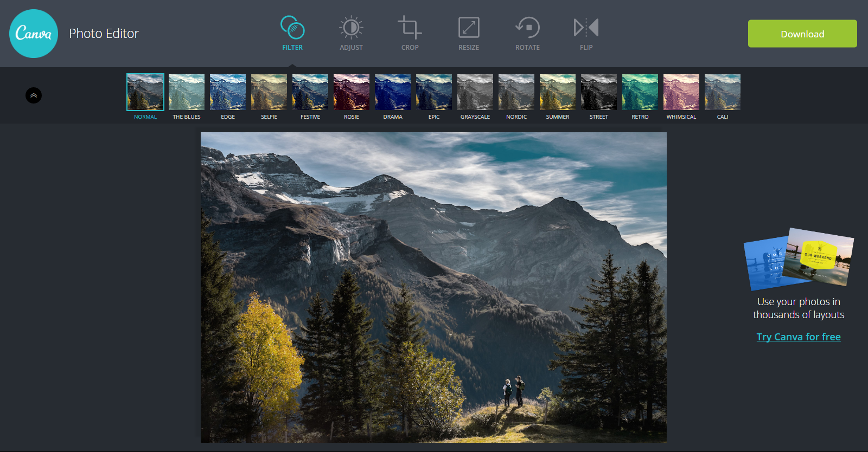Screen dimensions: 868x452
Task: Select the Crop tool
Action: (410, 34)
